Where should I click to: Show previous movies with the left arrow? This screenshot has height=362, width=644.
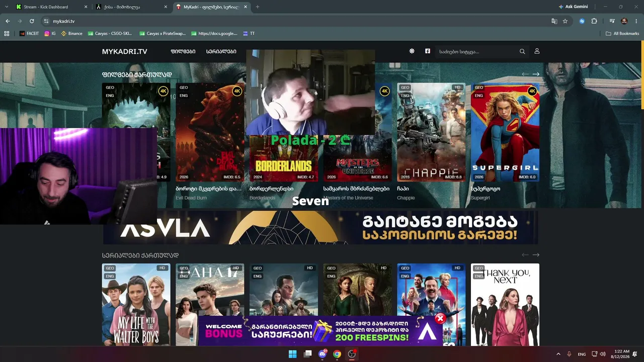tap(525, 74)
